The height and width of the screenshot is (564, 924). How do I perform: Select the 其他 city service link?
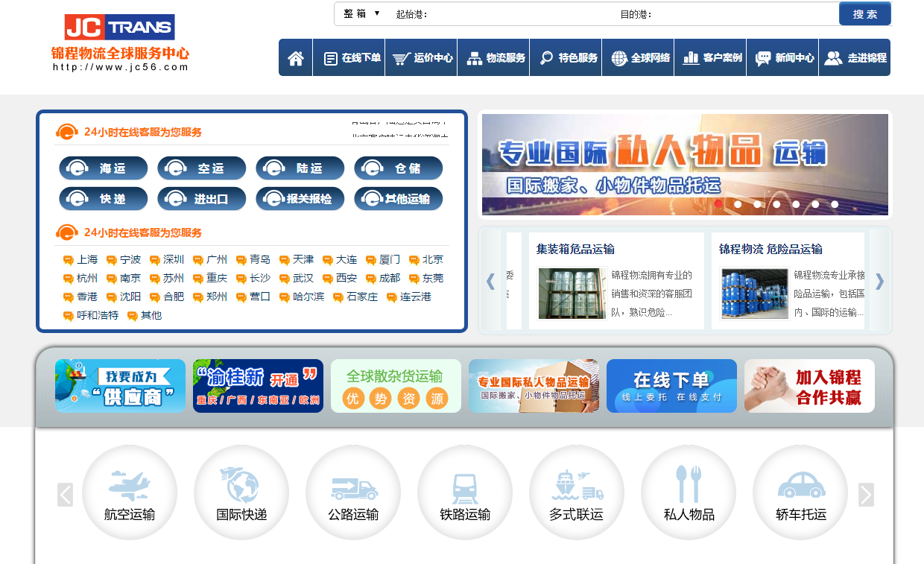pyautogui.click(x=145, y=316)
